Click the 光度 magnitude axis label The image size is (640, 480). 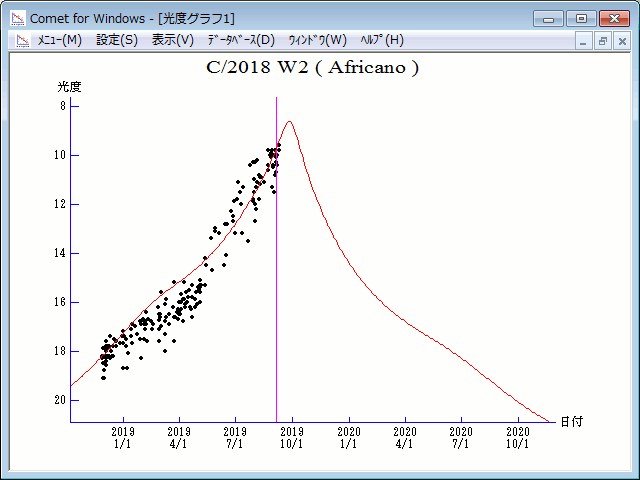pyautogui.click(x=69, y=87)
